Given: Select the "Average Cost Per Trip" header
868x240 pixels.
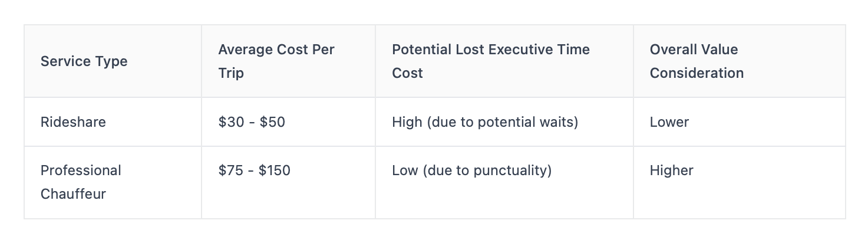Looking at the screenshot, I should click(276, 61).
